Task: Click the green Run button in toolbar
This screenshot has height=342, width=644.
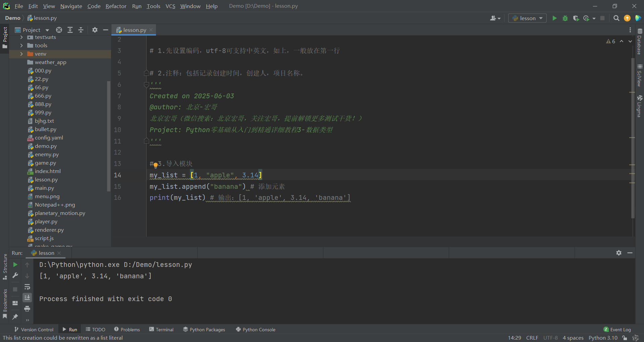Action: (554, 18)
